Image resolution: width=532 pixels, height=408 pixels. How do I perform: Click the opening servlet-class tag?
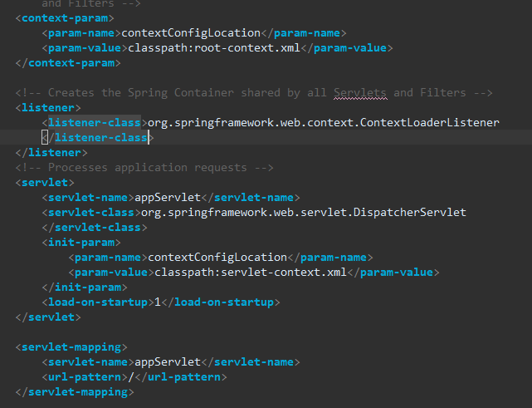click(91, 213)
